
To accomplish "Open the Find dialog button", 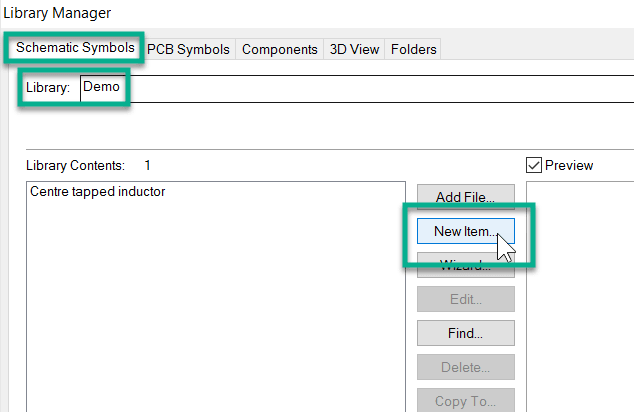I will coord(465,333).
